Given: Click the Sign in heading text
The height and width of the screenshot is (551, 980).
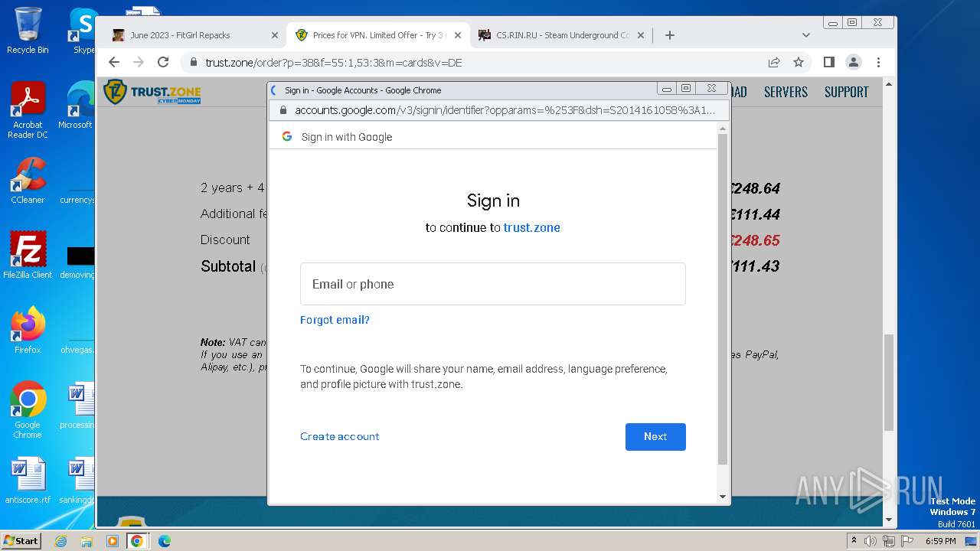Looking at the screenshot, I should click(493, 201).
